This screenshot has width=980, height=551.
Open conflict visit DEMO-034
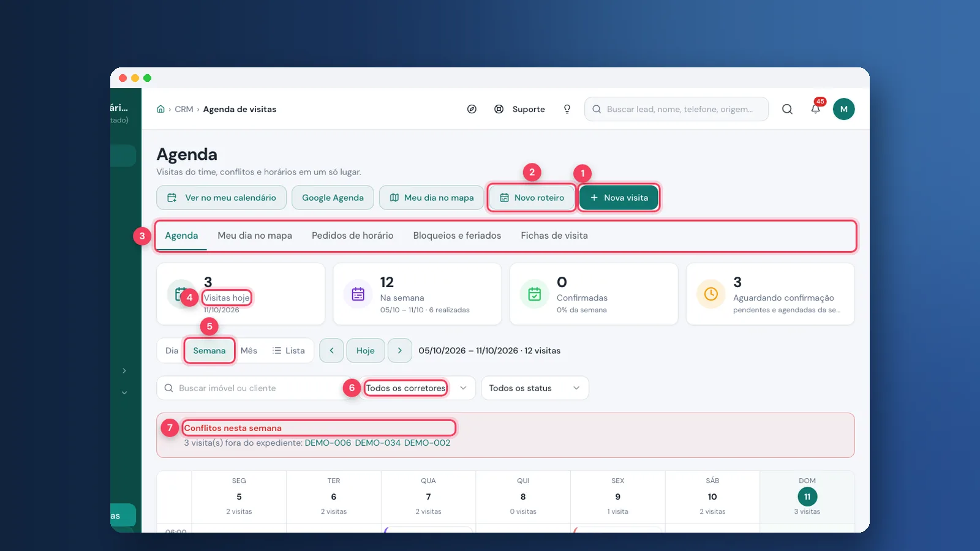click(x=378, y=443)
